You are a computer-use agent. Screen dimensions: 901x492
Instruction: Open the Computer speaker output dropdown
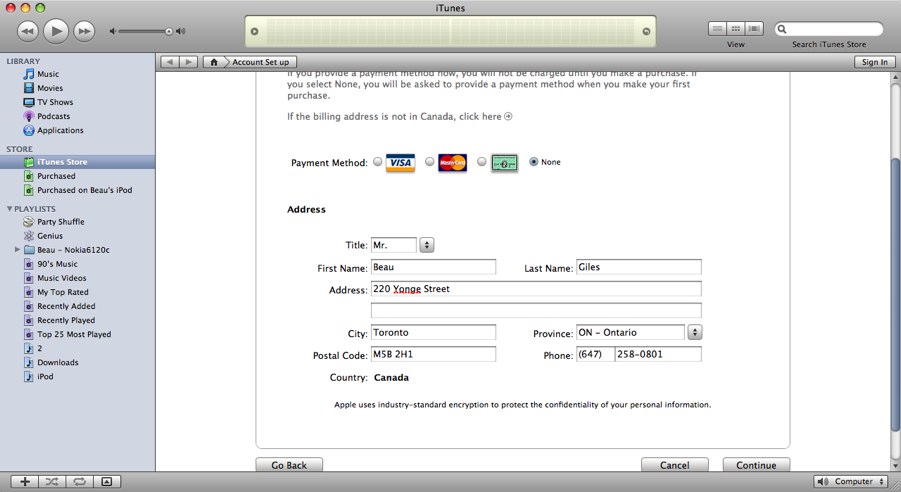[x=852, y=482]
